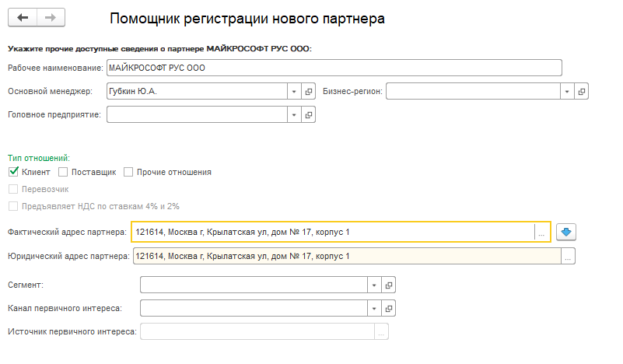Tick the Прочие отношения checkbox

point(128,172)
